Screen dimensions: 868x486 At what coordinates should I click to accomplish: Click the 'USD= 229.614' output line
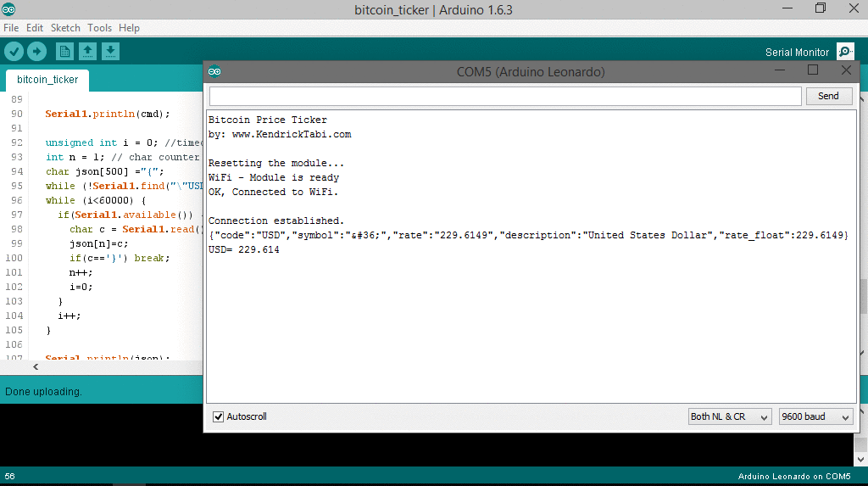tap(243, 250)
